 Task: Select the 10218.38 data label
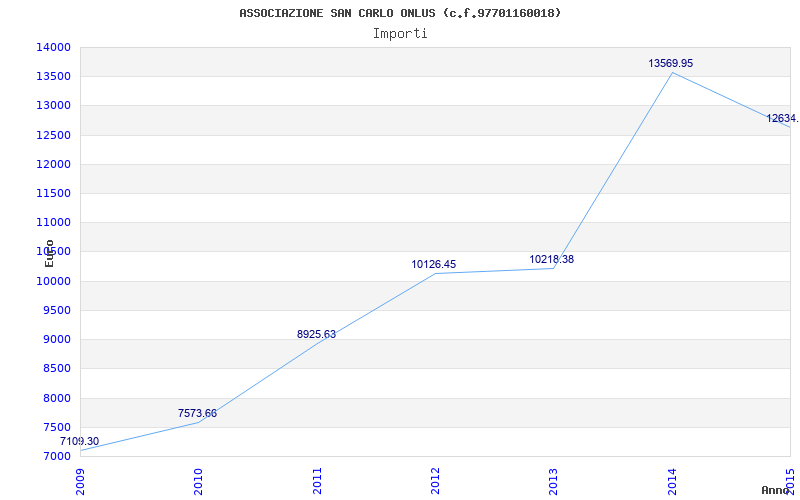coord(552,259)
